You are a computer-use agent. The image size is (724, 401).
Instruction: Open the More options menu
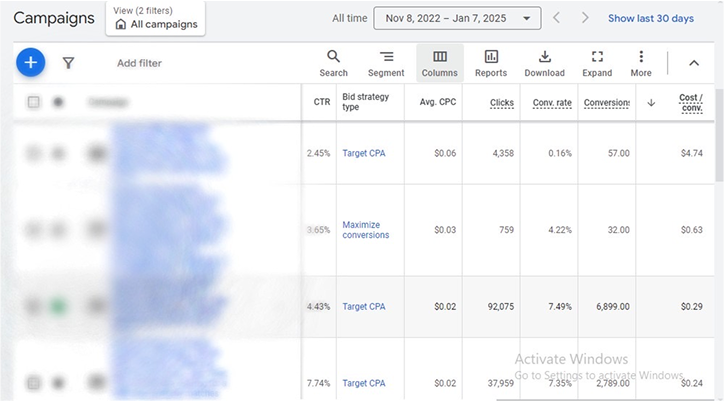pos(641,63)
